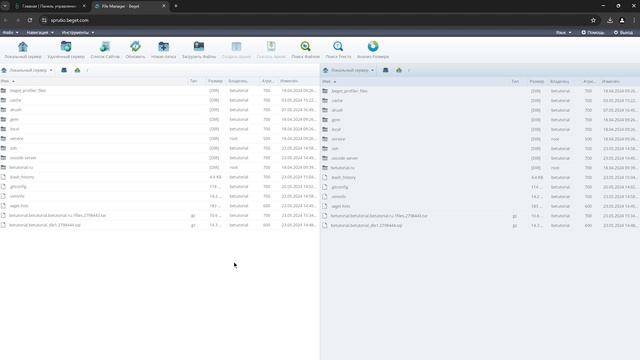Click the dark server icon in left panel bar
Image resolution: width=640 pixels, height=360 pixels.
(64, 70)
